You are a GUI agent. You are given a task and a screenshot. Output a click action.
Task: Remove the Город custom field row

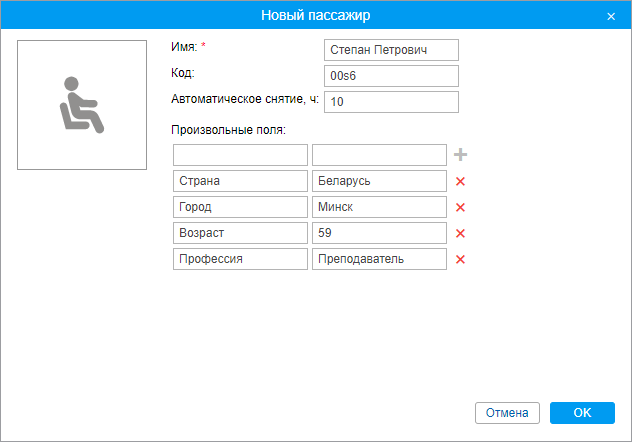pyautogui.click(x=461, y=207)
